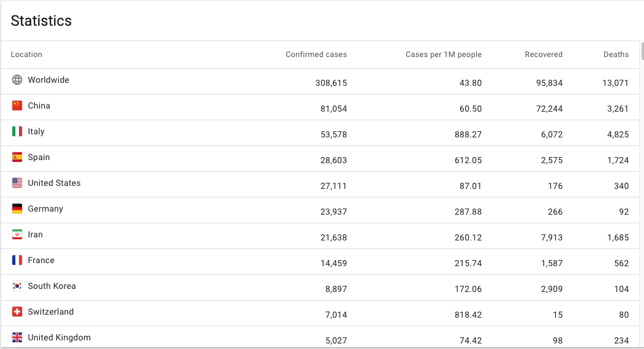
Task: Click the France flag icon
Action: 17,260
